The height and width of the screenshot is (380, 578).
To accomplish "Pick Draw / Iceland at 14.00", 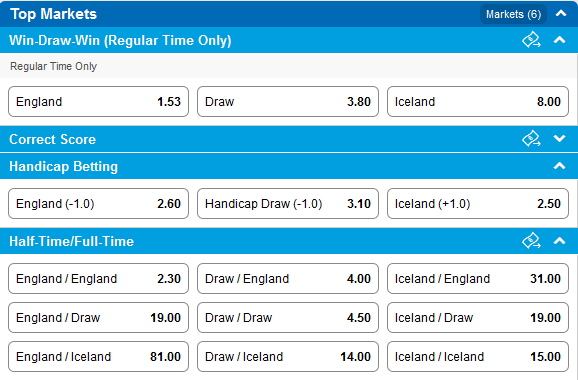I will [x=288, y=357].
